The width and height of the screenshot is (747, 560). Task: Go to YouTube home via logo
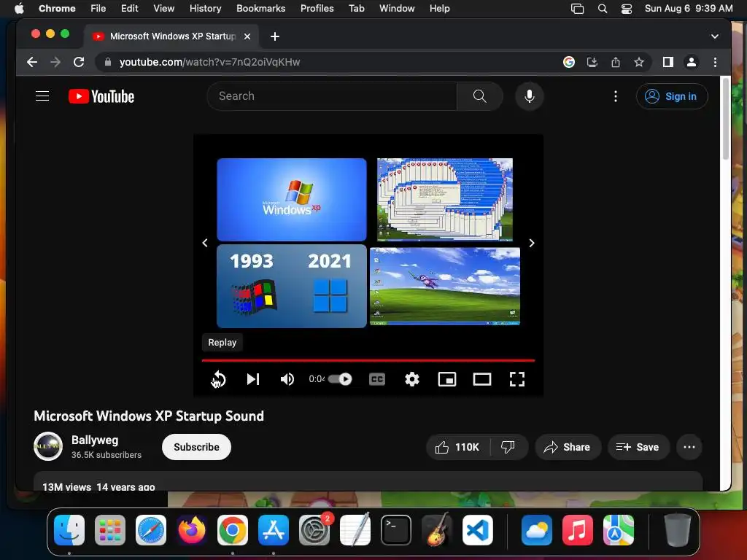point(101,96)
